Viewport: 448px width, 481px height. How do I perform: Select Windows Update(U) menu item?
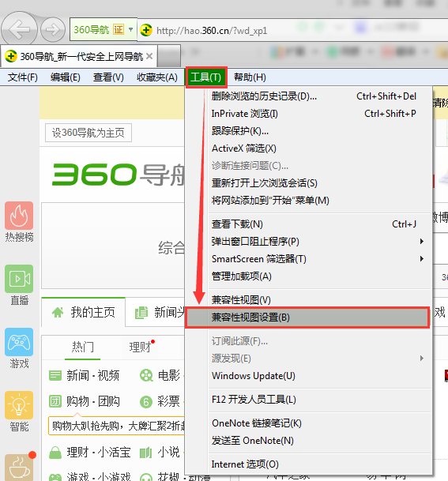coord(308,376)
